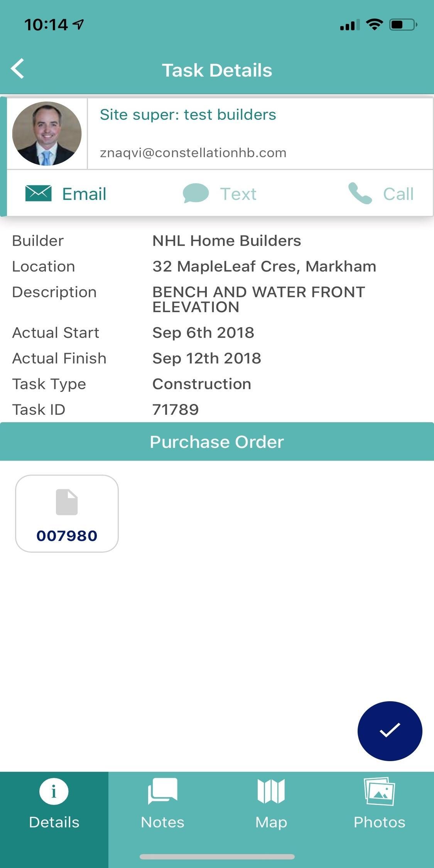The height and width of the screenshot is (868, 434).
Task: Tap the Call label
Action: coord(398,194)
